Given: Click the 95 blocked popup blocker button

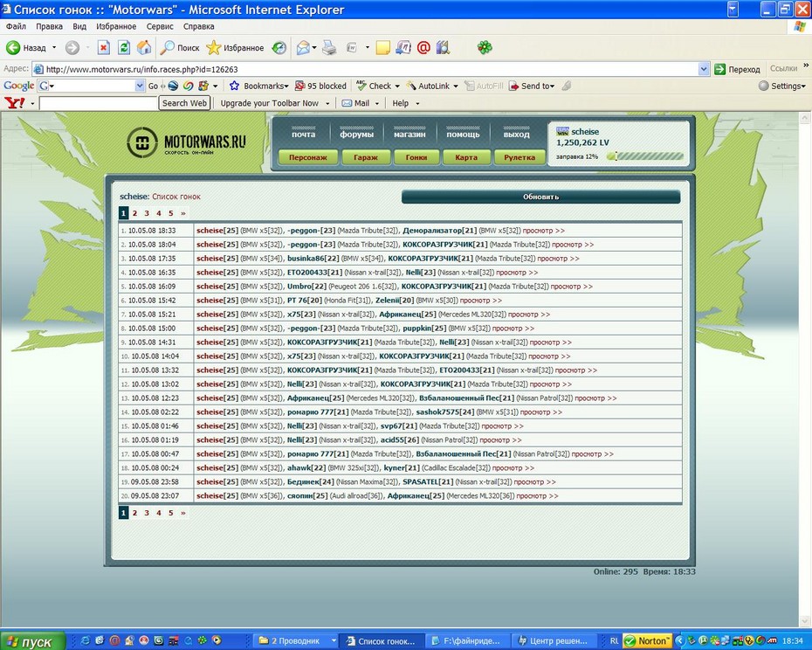Looking at the screenshot, I should pos(320,86).
